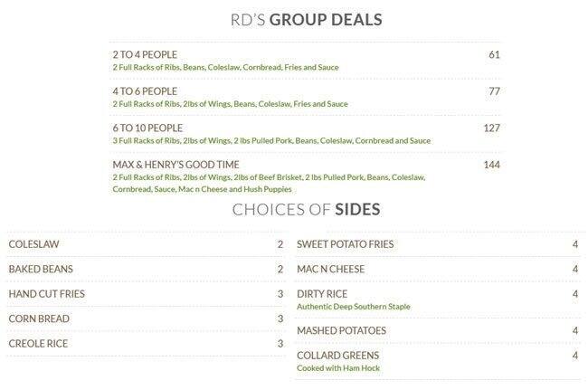This screenshot has height=390, width=588.
Task: Click the 144 price for Max & Henry's
Action: tap(491, 165)
